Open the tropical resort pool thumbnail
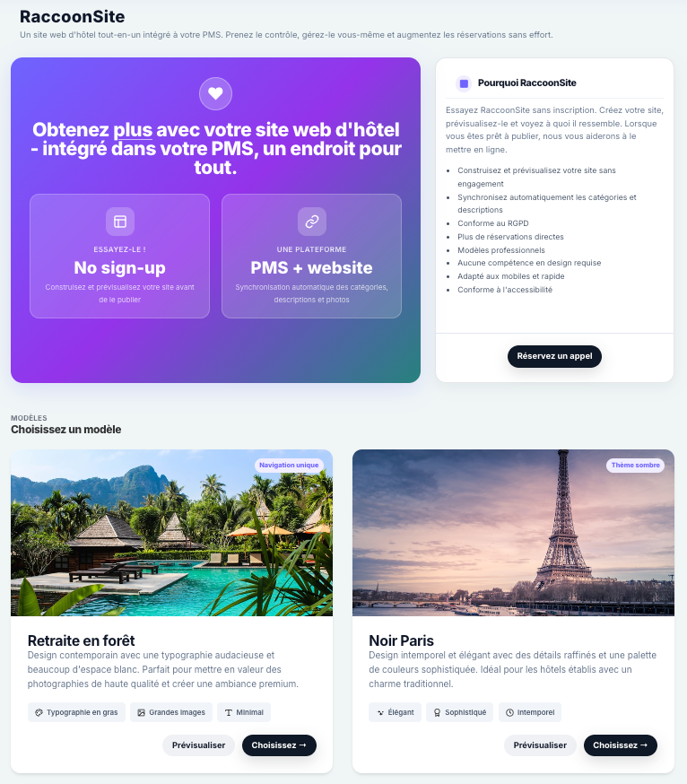Screen dimensions: 687x784 pos(171,533)
